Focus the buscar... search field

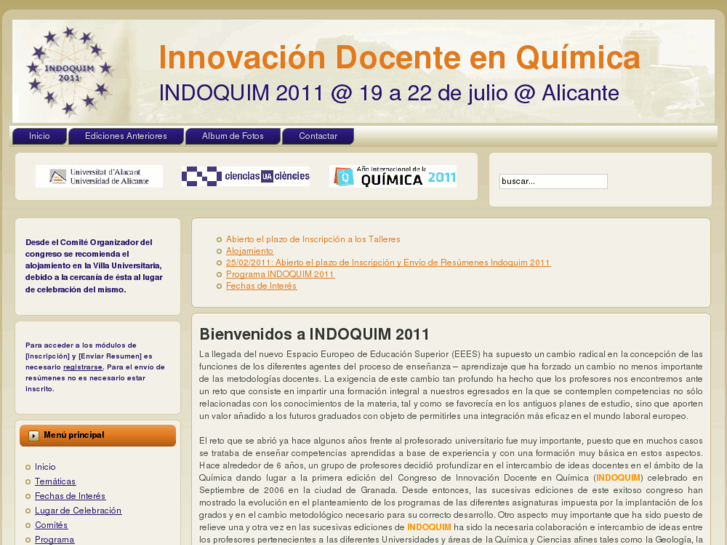point(553,181)
